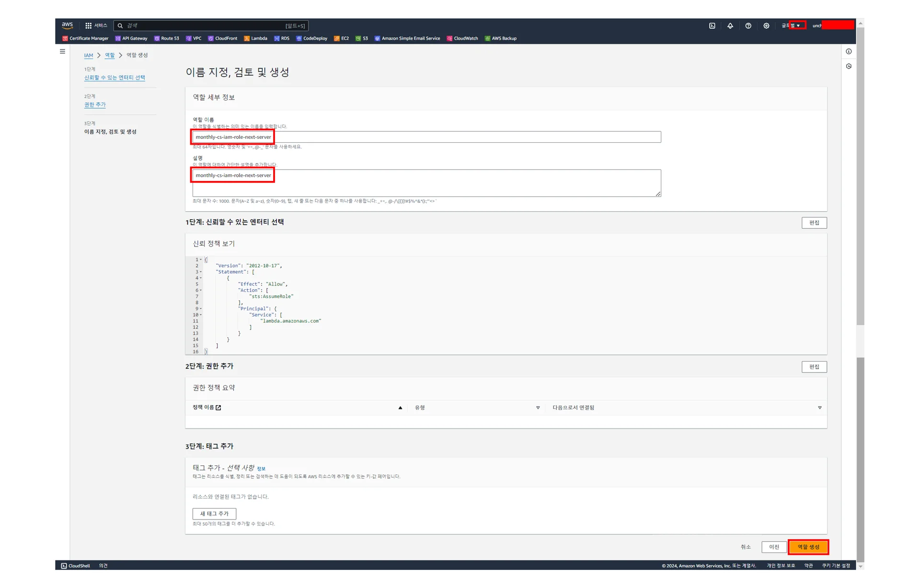Open the settings gear icon
Screen dimensions: 920x588
pyautogui.click(x=766, y=26)
